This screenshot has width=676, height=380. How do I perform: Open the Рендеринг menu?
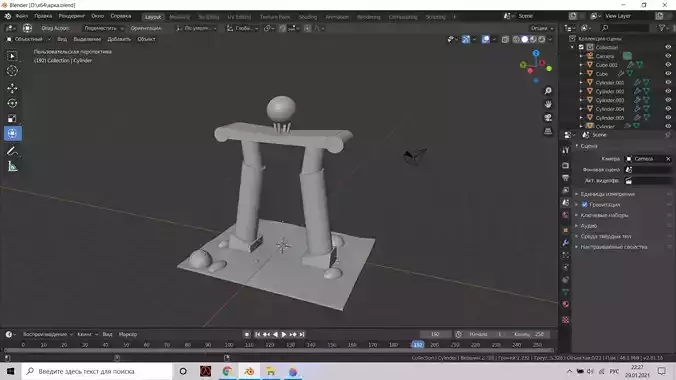pyautogui.click(x=72, y=16)
